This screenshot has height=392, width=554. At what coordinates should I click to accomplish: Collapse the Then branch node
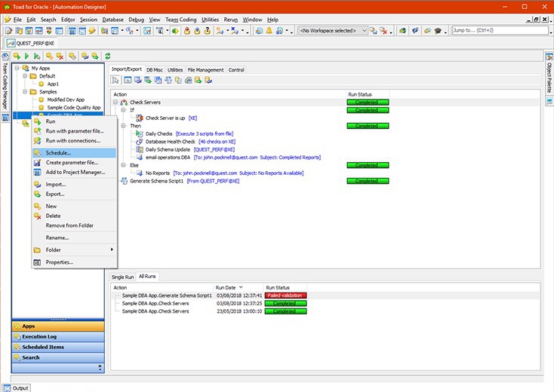(x=123, y=126)
